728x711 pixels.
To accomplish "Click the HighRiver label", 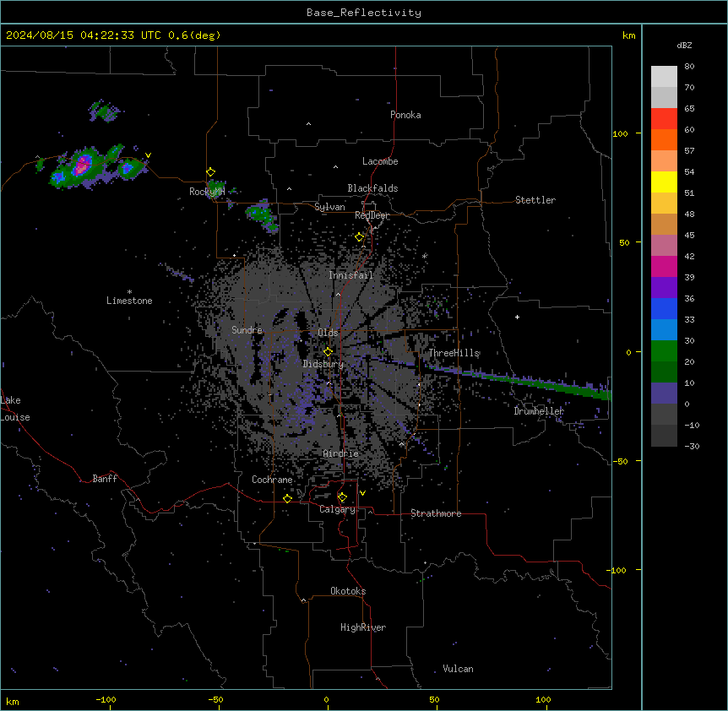I will point(363,627).
